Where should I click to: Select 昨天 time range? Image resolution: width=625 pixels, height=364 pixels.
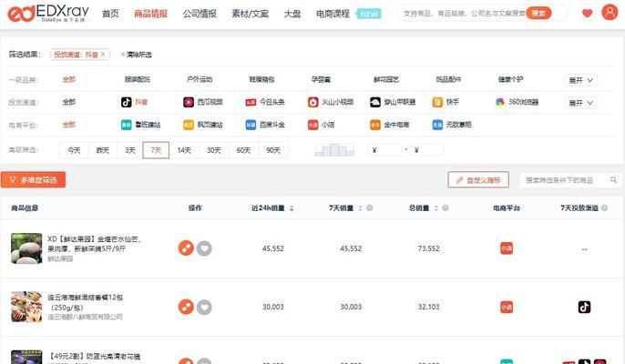(102, 150)
